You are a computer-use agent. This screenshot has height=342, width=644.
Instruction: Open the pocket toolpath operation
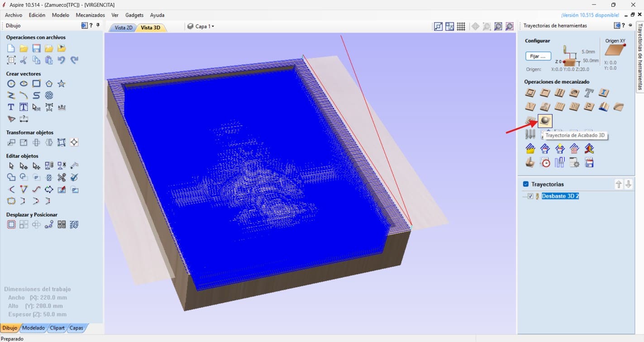coord(545,93)
